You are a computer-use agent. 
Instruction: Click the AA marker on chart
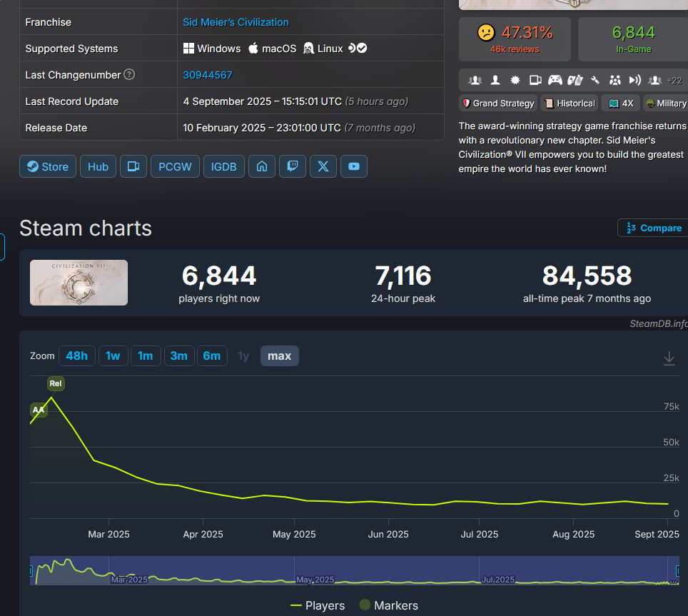pyautogui.click(x=38, y=410)
